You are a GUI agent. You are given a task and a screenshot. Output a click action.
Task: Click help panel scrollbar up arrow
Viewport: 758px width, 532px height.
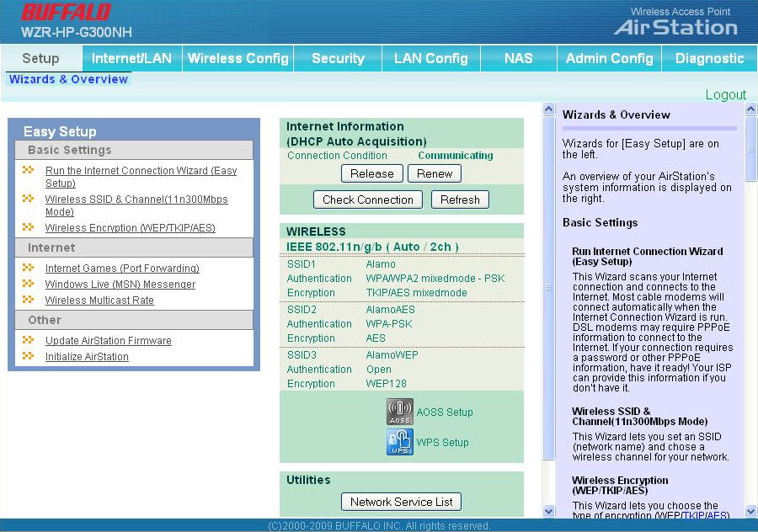pyautogui.click(x=750, y=109)
